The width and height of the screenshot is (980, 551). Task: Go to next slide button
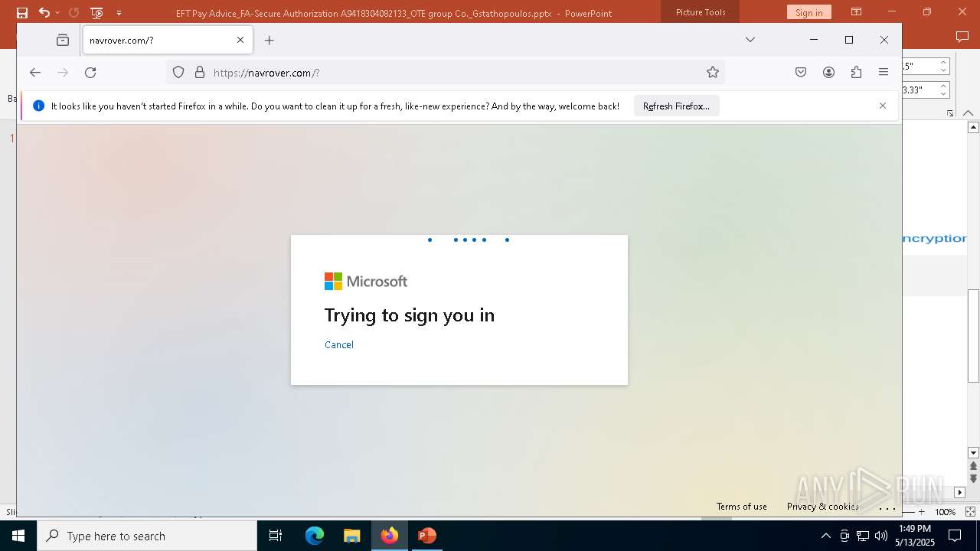point(974,478)
